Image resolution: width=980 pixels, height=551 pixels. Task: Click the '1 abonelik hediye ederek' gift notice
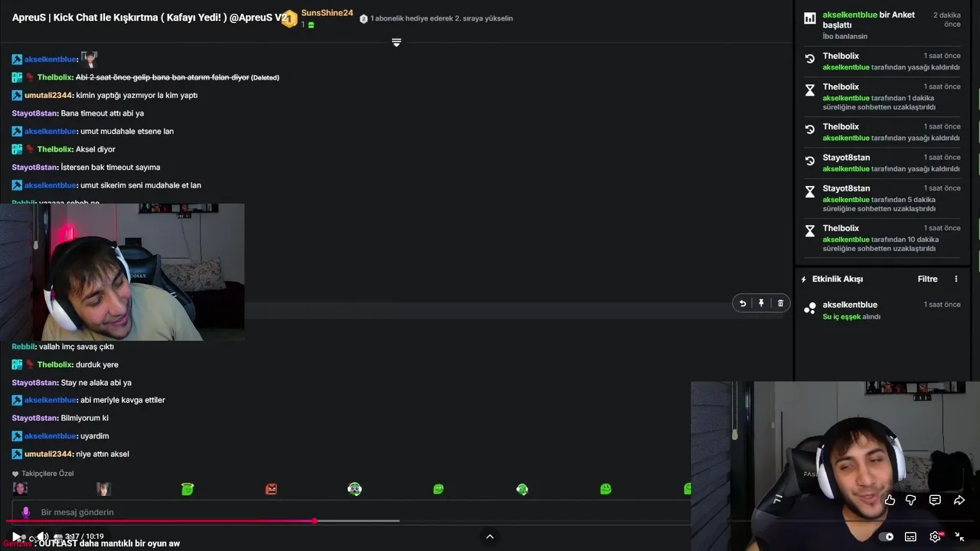(442, 18)
